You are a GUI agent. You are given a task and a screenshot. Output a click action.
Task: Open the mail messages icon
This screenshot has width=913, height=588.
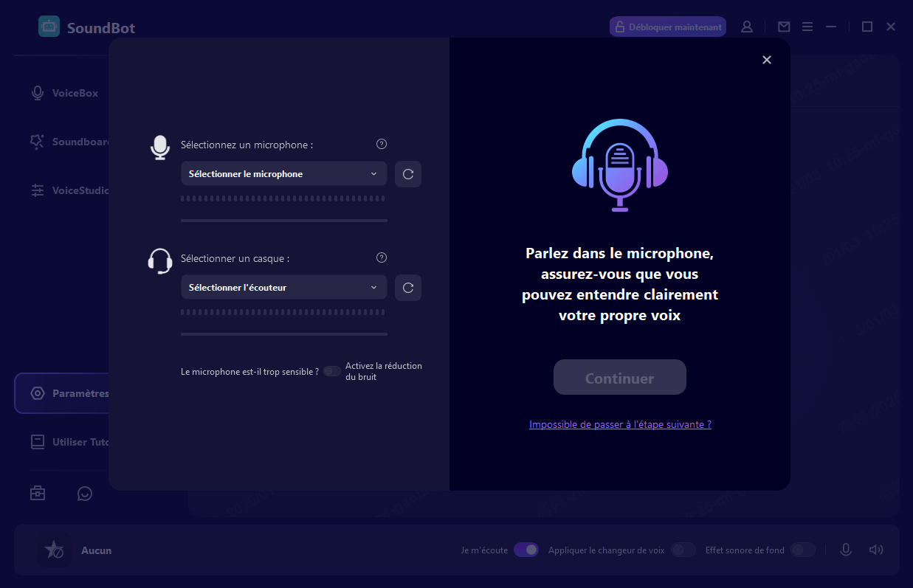pos(784,27)
